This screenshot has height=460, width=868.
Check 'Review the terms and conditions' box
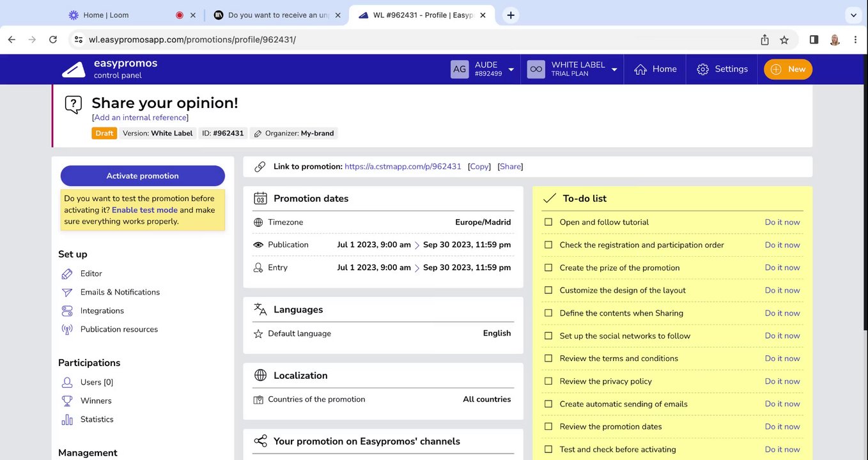pos(548,358)
